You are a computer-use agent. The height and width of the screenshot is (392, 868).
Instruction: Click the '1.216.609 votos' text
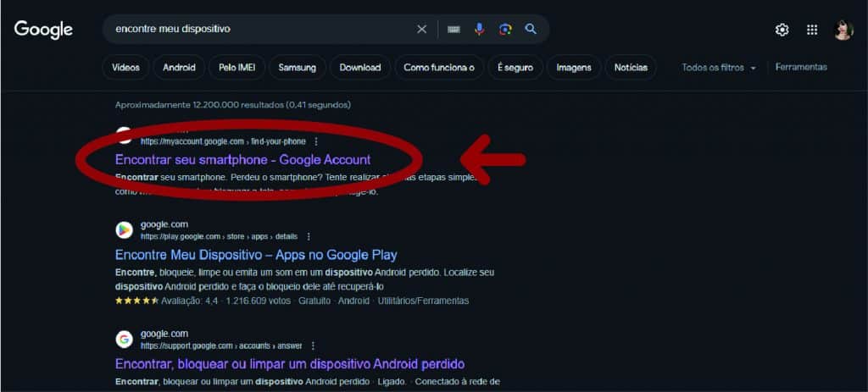click(258, 301)
